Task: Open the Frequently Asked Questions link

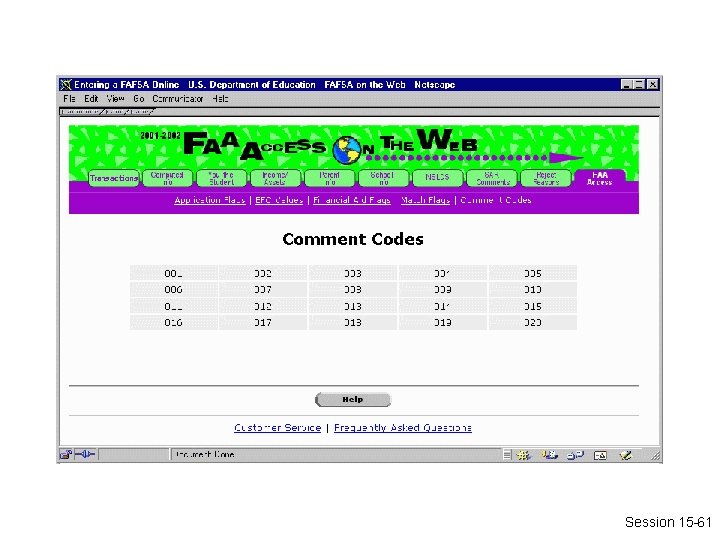Action: pos(403,428)
